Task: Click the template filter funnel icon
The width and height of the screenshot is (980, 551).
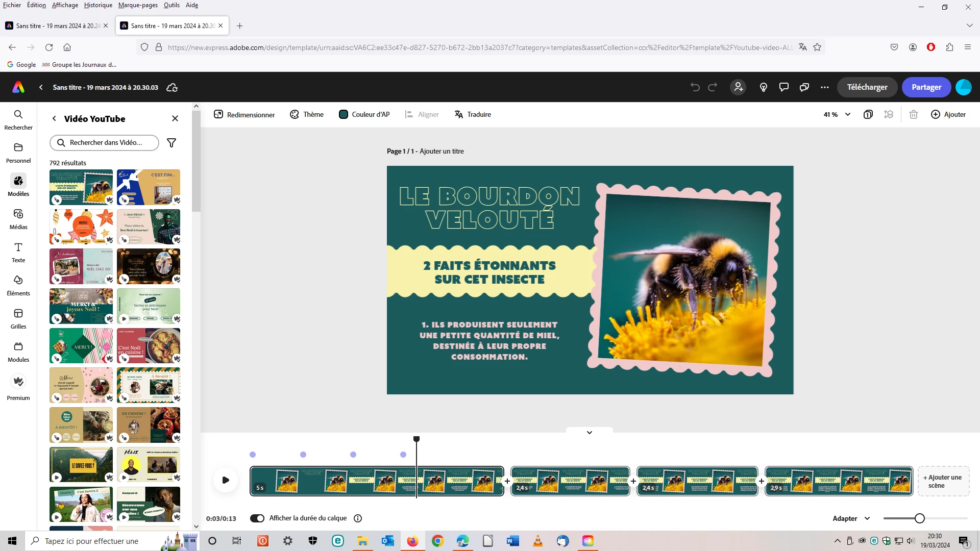Action: pos(171,143)
